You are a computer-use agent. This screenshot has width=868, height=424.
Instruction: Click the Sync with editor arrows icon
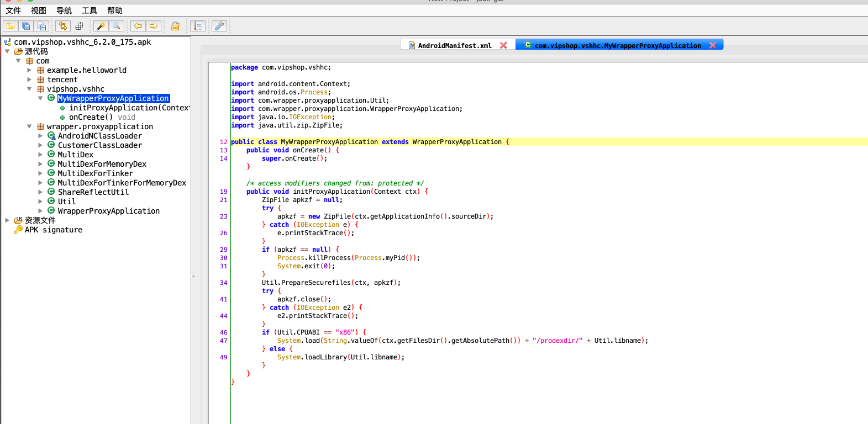[62, 26]
